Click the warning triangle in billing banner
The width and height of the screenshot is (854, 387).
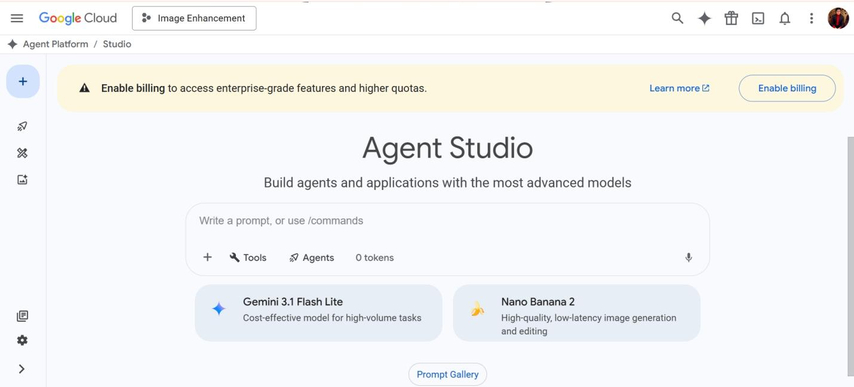pyautogui.click(x=84, y=88)
